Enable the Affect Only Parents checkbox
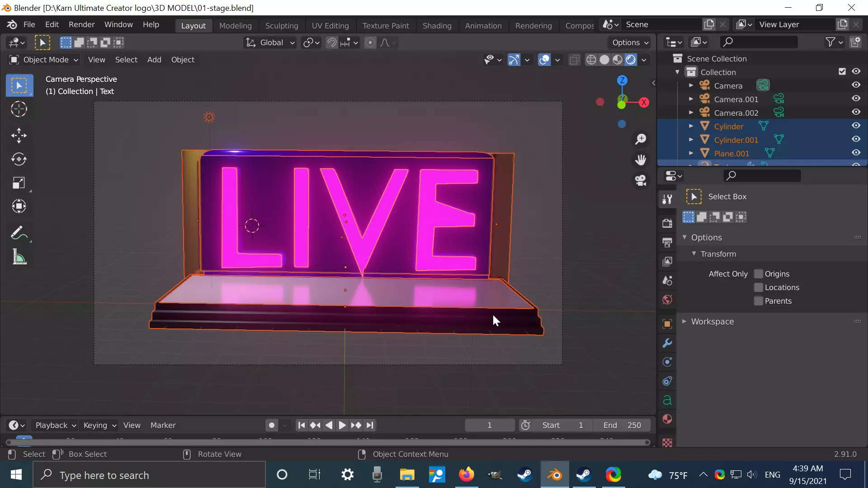The height and width of the screenshot is (488, 868). click(x=759, y=301)
